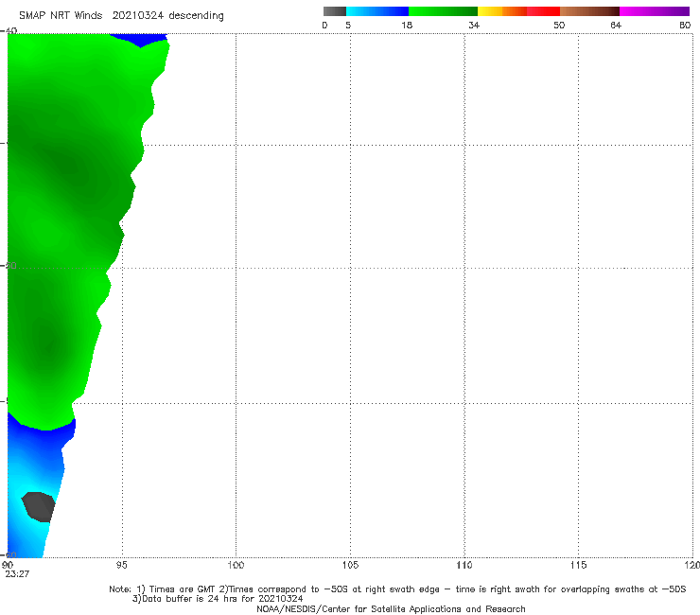Click the magenta-purple 64-80 color scale segment
Viewport: 700px width, 615px height.
(x=655, y=11)
